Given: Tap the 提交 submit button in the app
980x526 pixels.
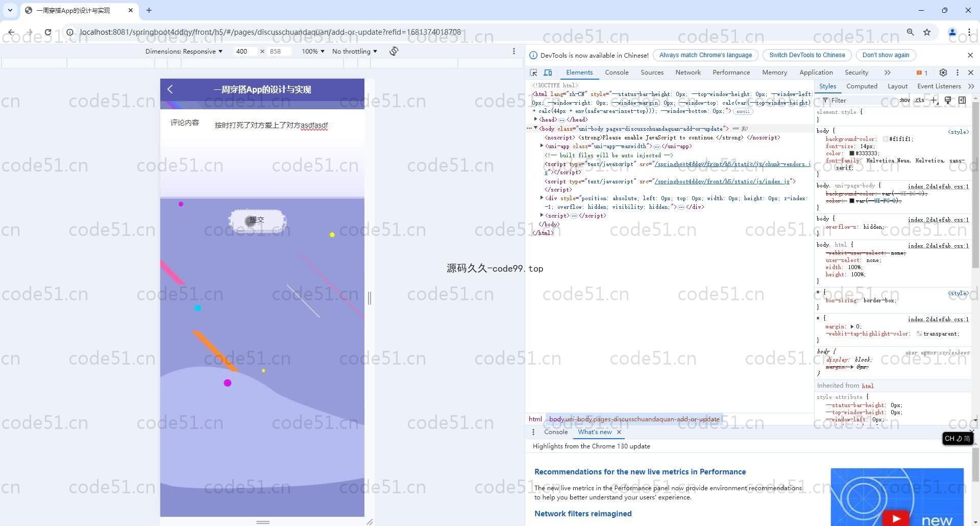Looking at the screenshot, I should [x=257, y=220].
